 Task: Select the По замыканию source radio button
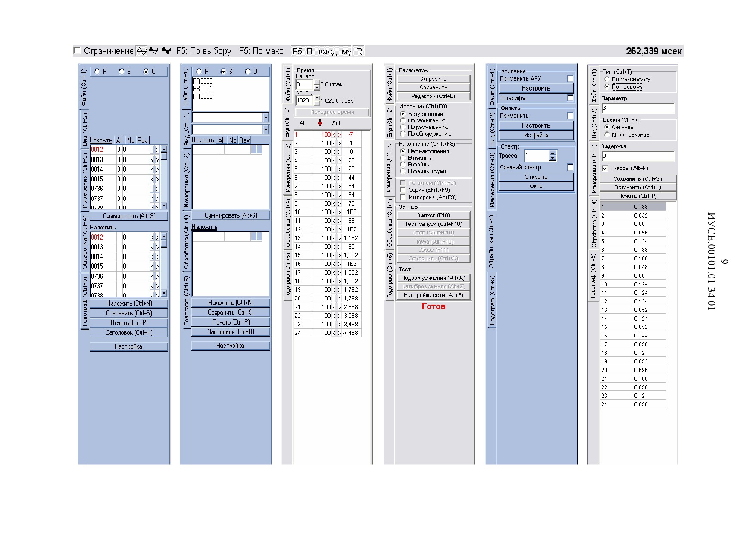pyautogui.click(x=403, y=121)
